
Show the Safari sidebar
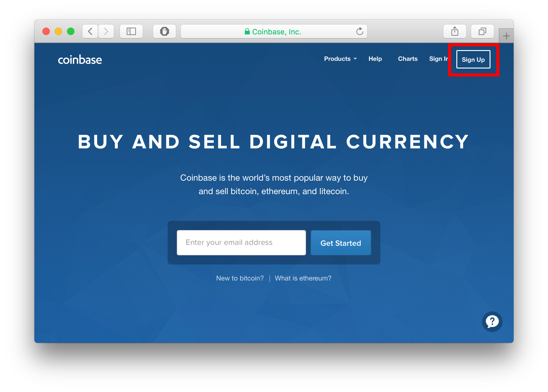click(131, 31)
